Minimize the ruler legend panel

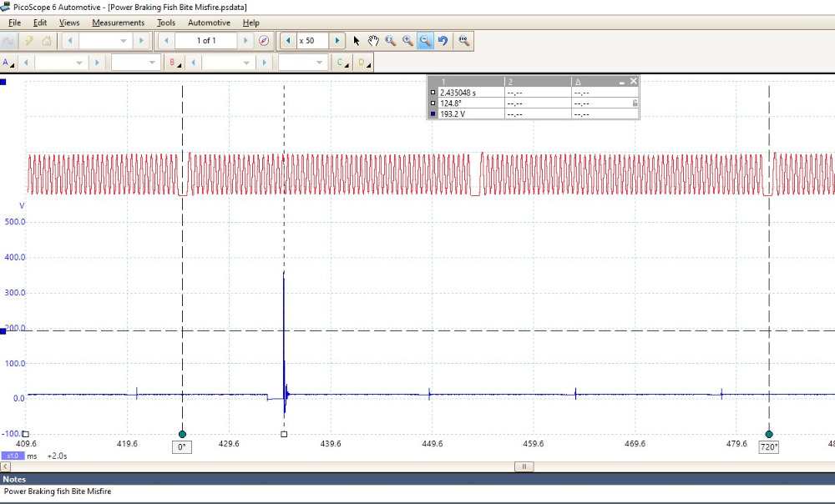622,82
